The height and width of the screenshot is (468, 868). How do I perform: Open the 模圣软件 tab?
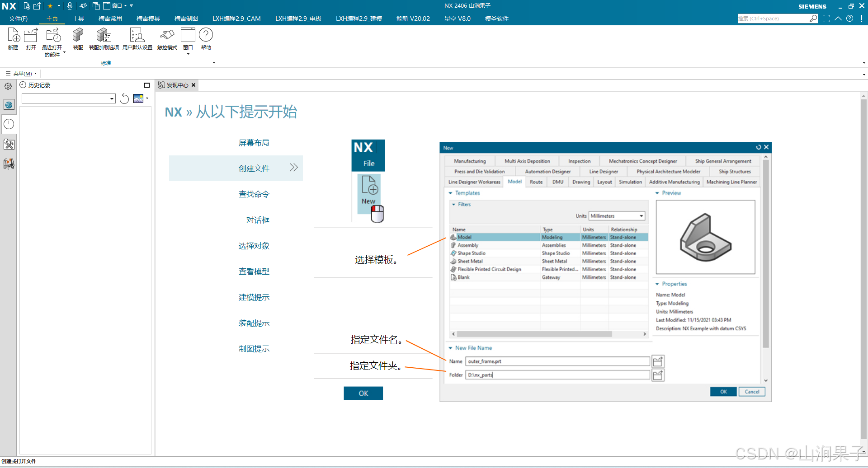click(x=497, y=19)
